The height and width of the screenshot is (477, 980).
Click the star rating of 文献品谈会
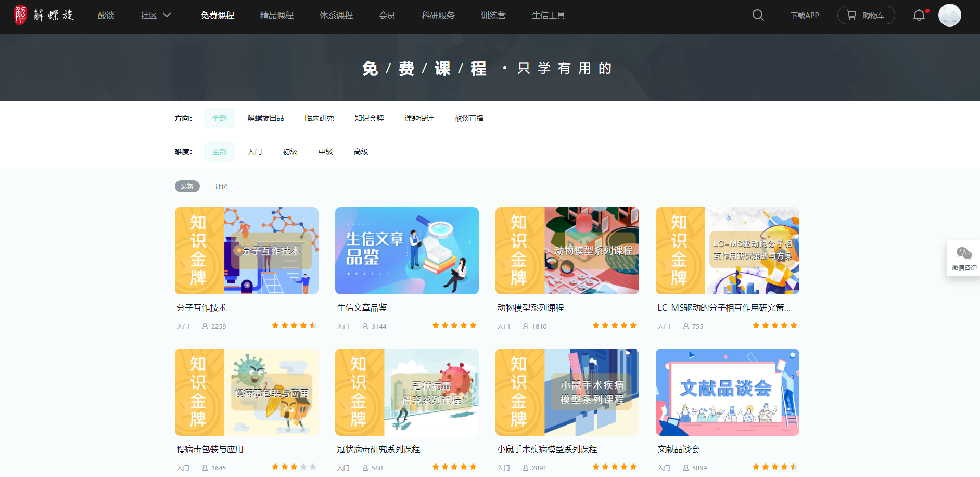pos(775,467)
